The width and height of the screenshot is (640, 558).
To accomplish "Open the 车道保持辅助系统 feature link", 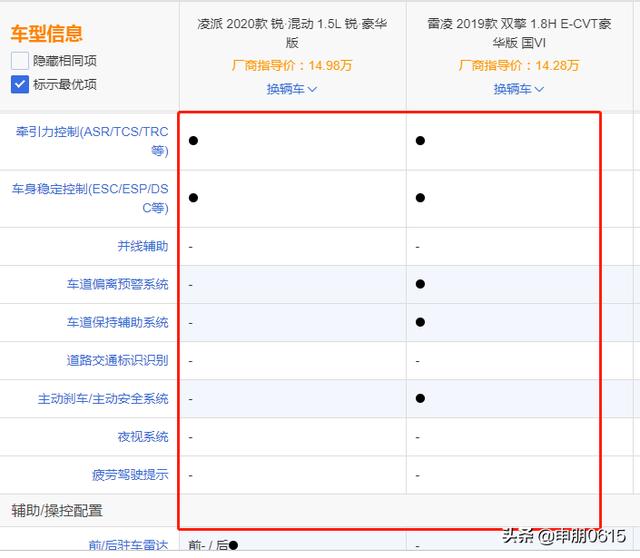I will 117,322.
